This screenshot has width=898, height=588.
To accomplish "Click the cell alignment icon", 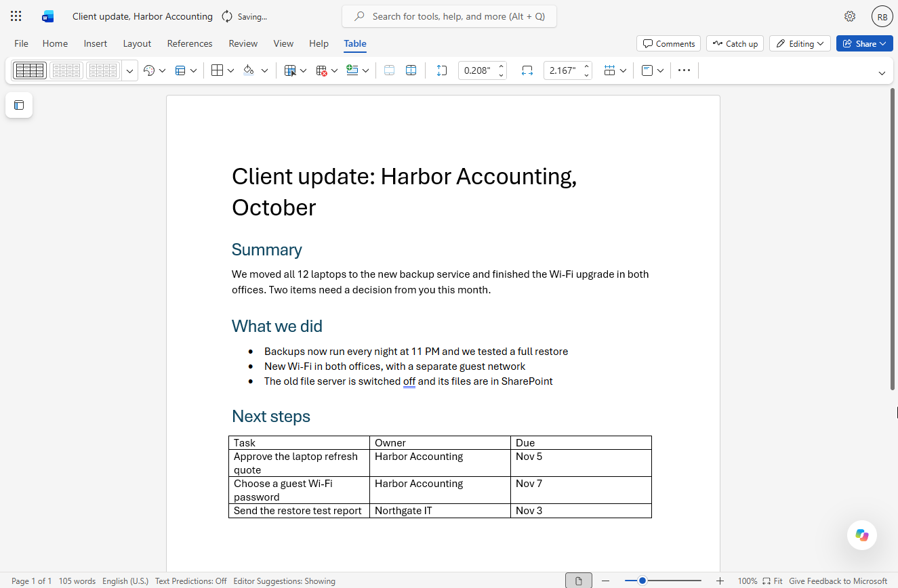I will click(x=647, y=70).
